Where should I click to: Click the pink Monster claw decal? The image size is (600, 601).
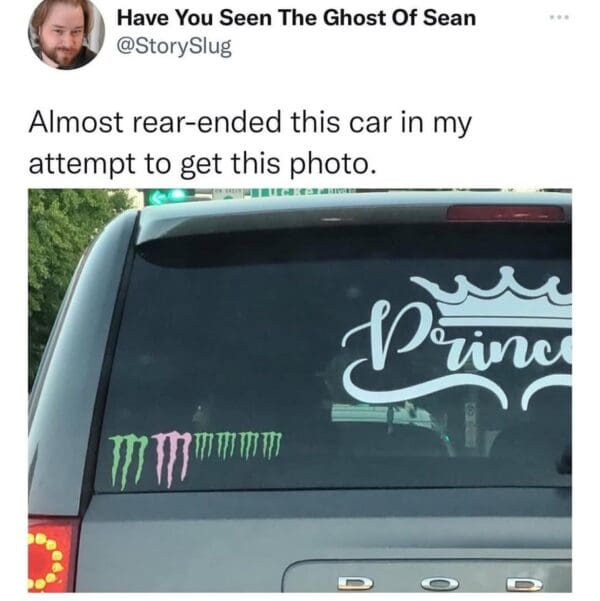[172, 458]
